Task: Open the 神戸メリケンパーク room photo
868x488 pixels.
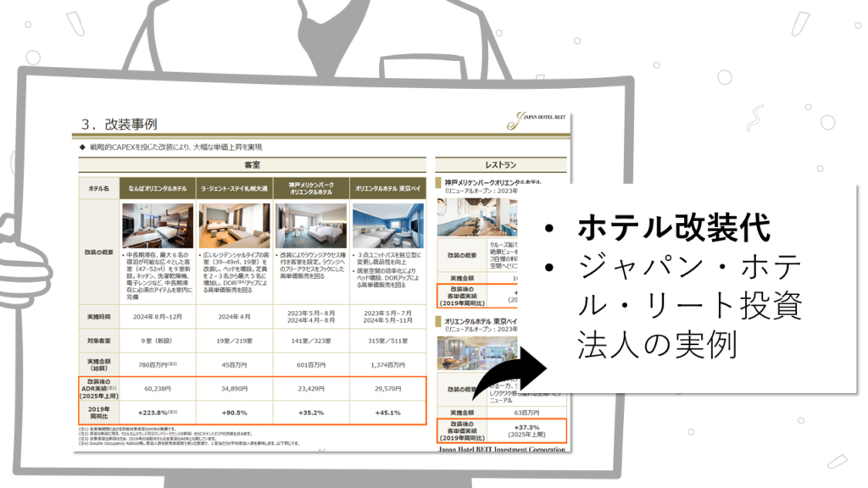Action: click(x=311, y=225)
